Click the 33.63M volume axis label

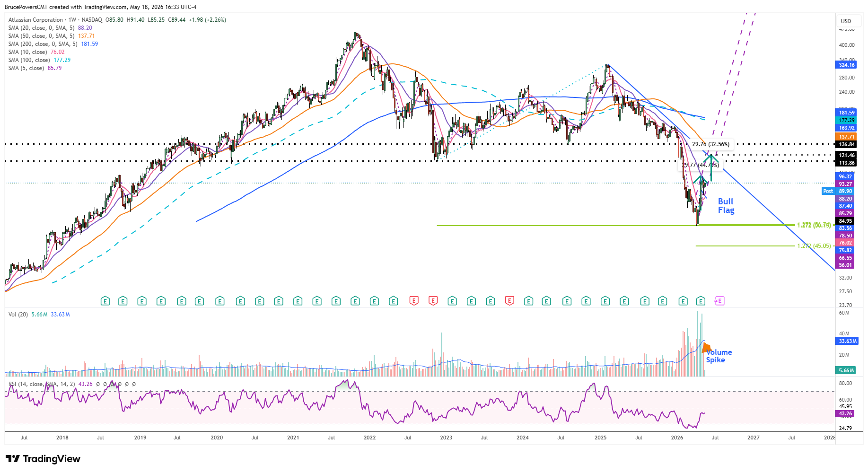click(x=847, y=341)
